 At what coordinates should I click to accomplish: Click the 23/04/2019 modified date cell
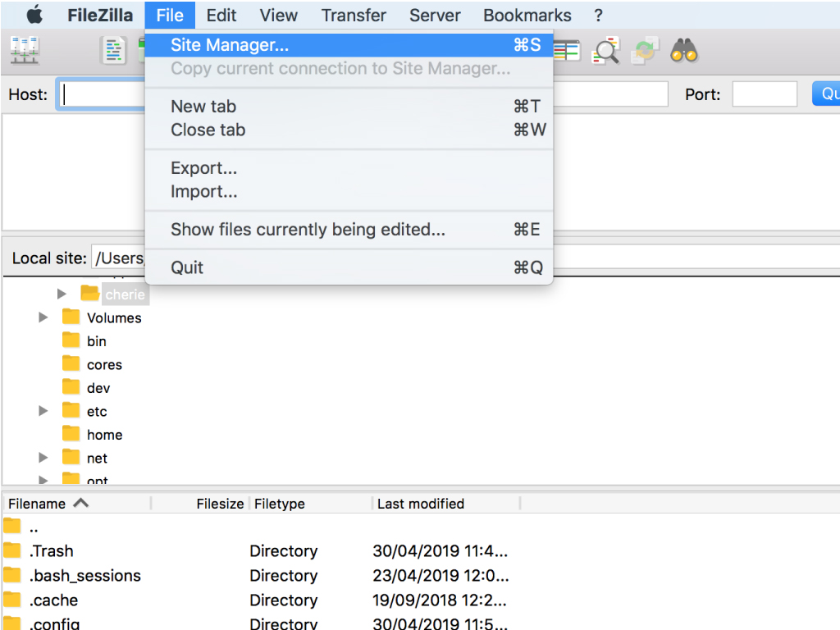(x=441, y=575)
